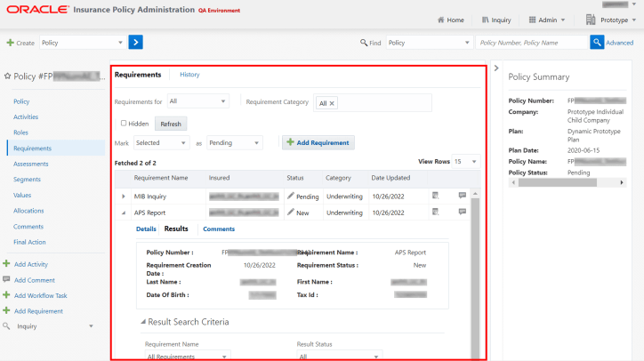
Task: Open Policy in the left navigation
Action: click(21, 101)
